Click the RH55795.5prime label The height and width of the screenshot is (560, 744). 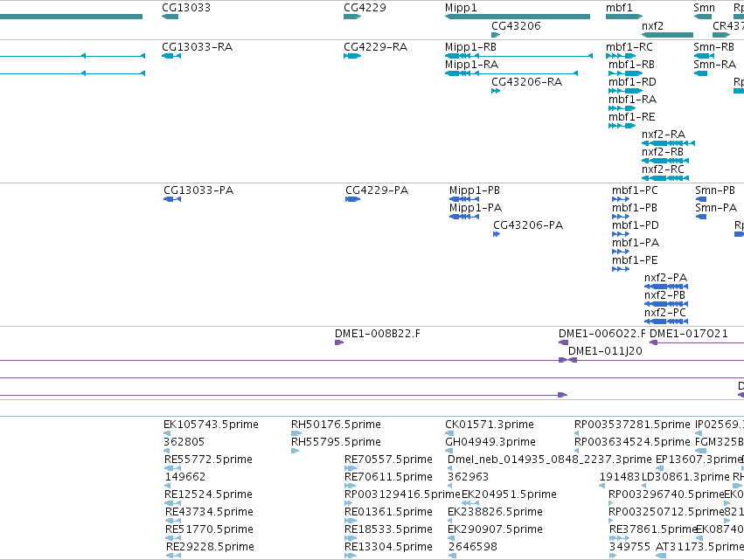pyautogui.click(x=336, y=442)
